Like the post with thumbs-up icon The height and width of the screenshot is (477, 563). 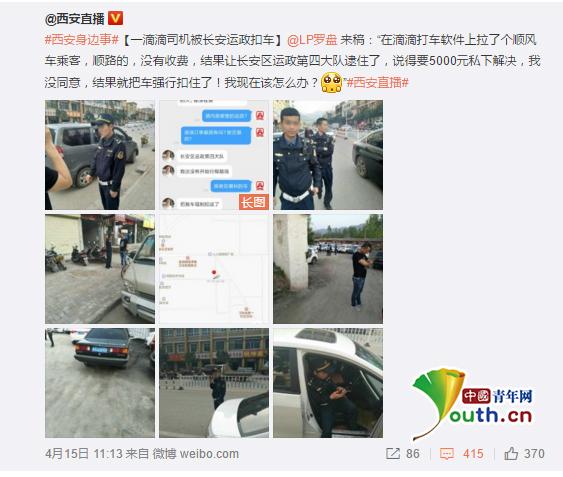511,453
